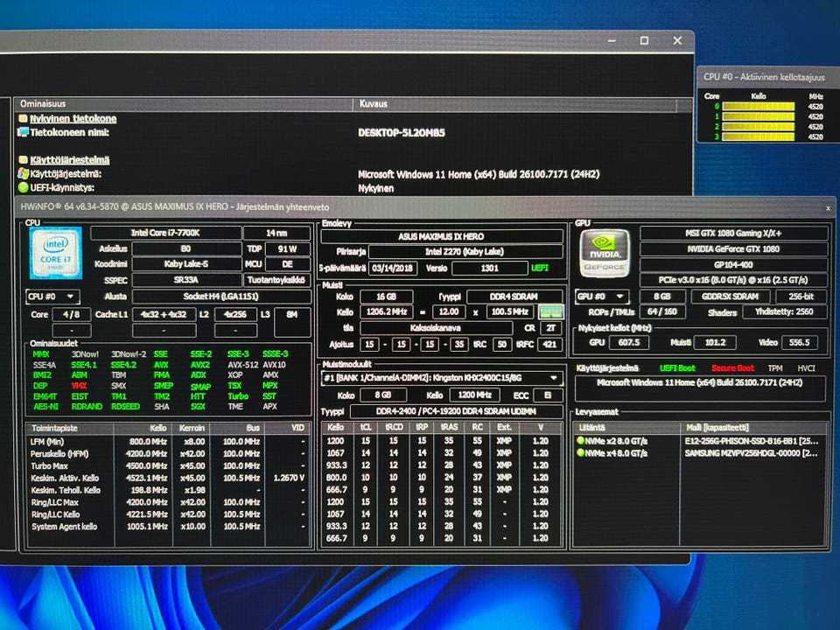Screen dimensions: 840x630
Task: Expand the memory module BANK 1 dropdown
Action: pos(553,378)
